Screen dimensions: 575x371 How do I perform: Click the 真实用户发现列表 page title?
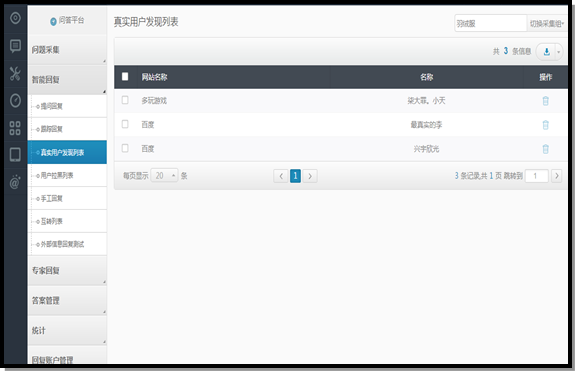click(146, 22)
